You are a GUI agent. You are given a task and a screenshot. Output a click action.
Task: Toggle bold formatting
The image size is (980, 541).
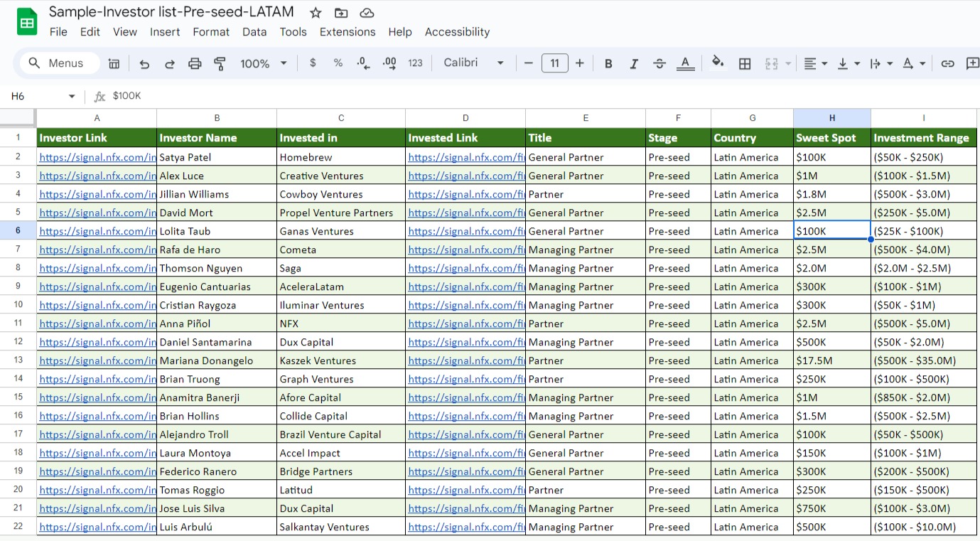(608, 63)
